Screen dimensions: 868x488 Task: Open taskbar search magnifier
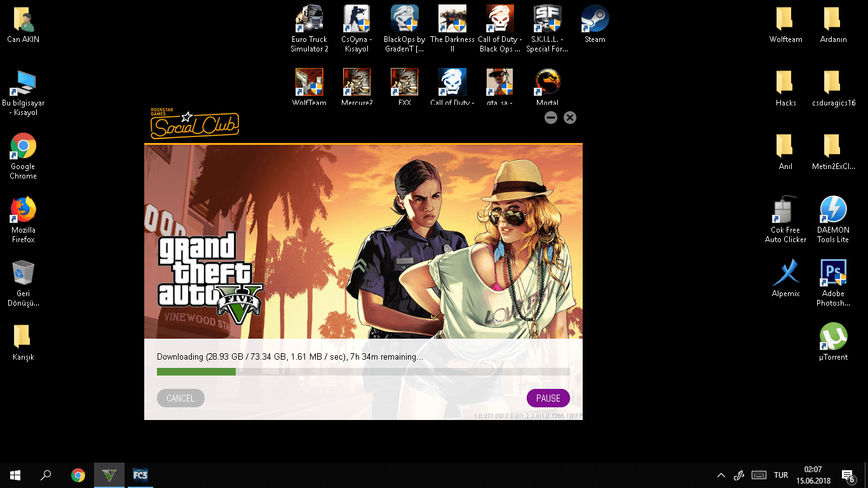pyautogui.click(x=46, y=475)
